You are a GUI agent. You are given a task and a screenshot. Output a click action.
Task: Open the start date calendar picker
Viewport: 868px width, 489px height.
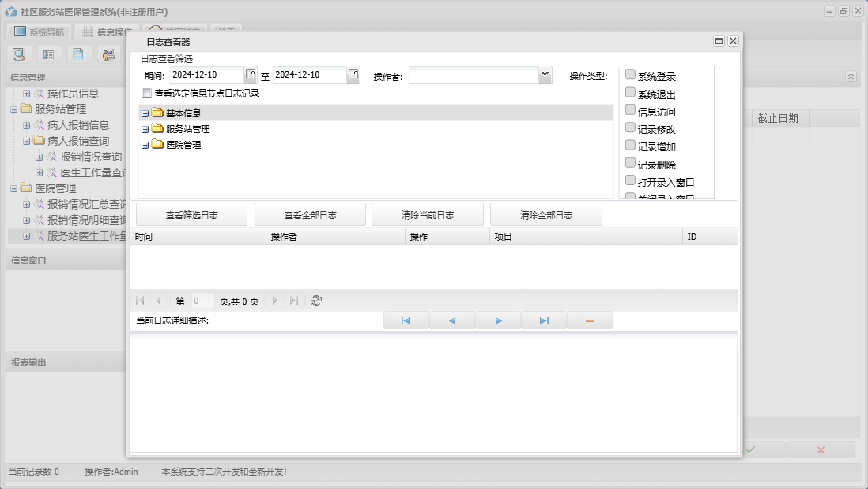point(251,75)
